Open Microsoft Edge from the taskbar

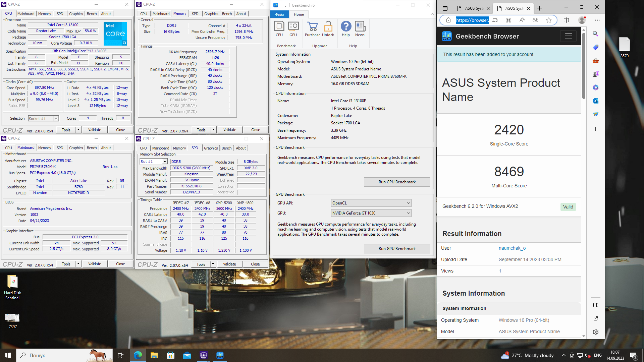coord(138,355)
